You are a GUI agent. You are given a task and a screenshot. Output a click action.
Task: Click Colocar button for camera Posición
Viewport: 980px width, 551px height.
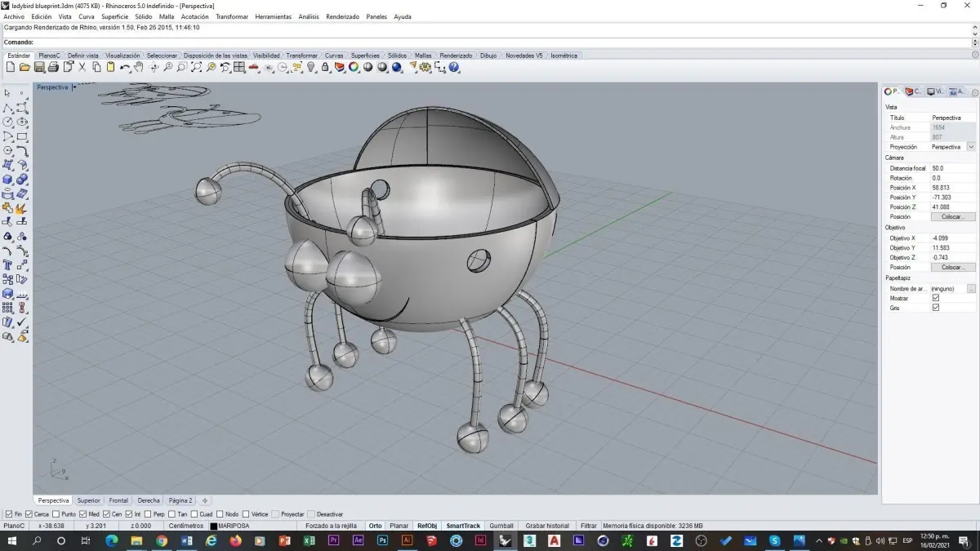(x=953, y=217)
